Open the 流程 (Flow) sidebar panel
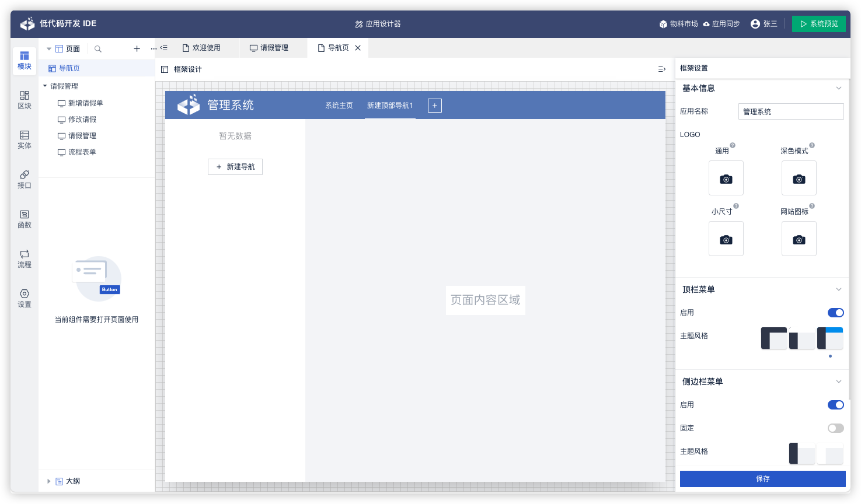861x504 pixels. tap(25, 258)
